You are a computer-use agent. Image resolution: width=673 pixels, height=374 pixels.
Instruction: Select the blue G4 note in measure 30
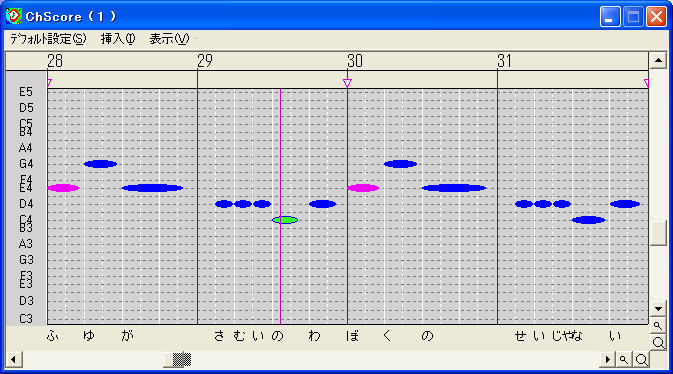(400, 164)
